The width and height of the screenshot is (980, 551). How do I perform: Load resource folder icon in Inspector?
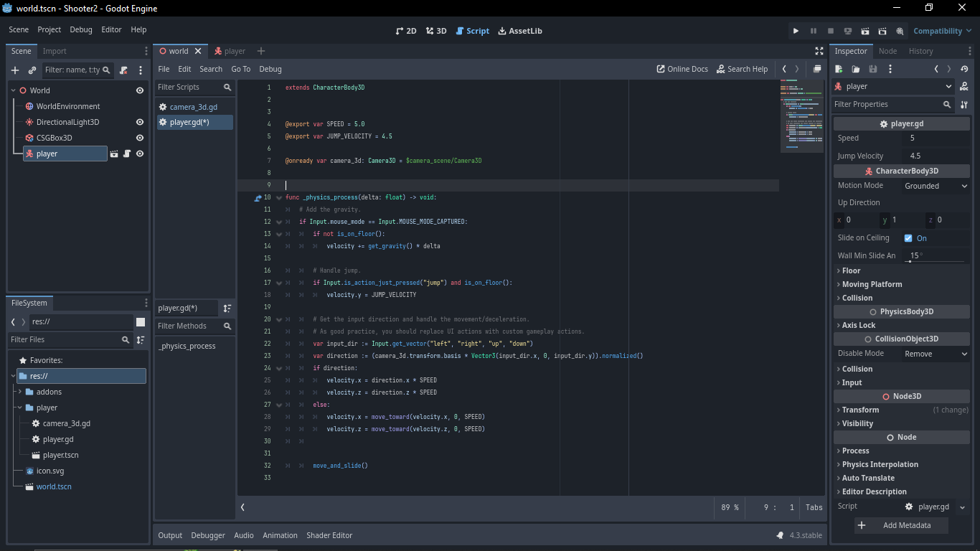856,69
